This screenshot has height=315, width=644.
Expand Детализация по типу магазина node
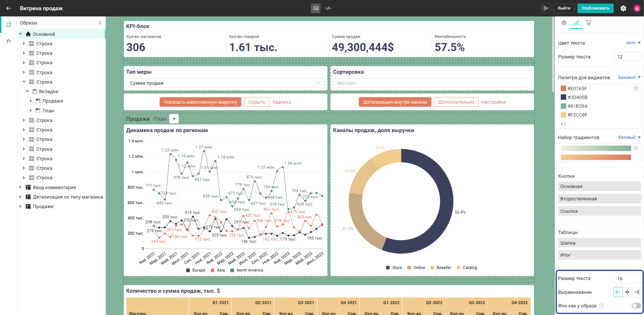pos(20,197)
